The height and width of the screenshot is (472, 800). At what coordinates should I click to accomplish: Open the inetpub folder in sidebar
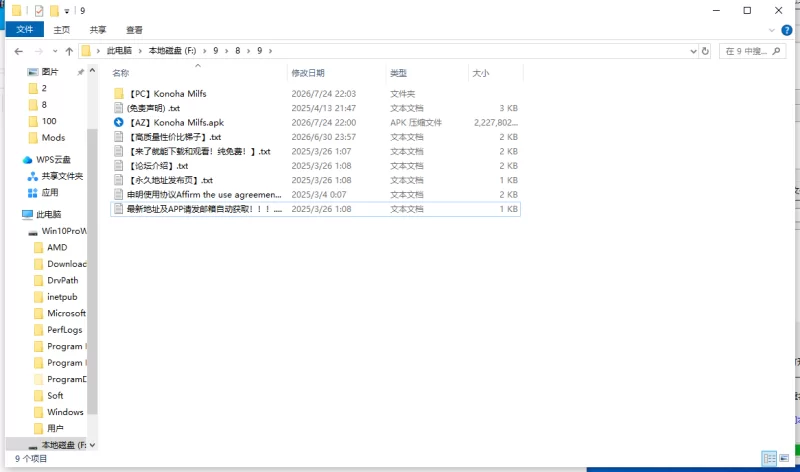point(62,297)
